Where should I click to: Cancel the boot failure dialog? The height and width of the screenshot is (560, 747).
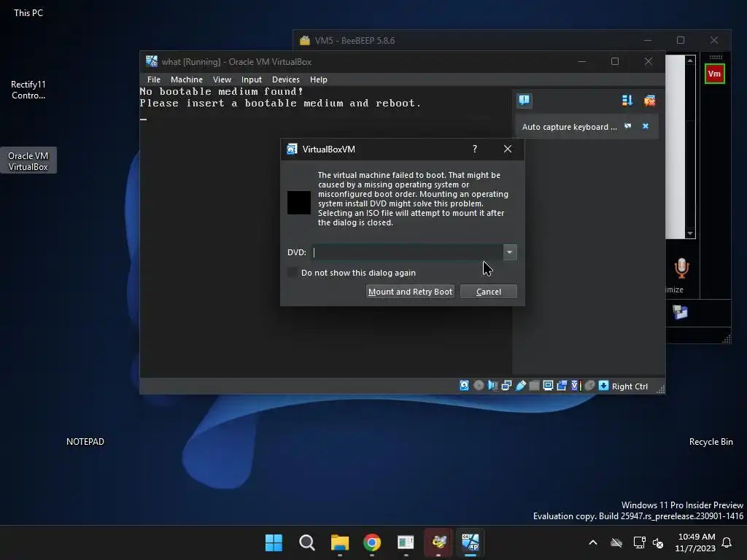click(488, 292)
